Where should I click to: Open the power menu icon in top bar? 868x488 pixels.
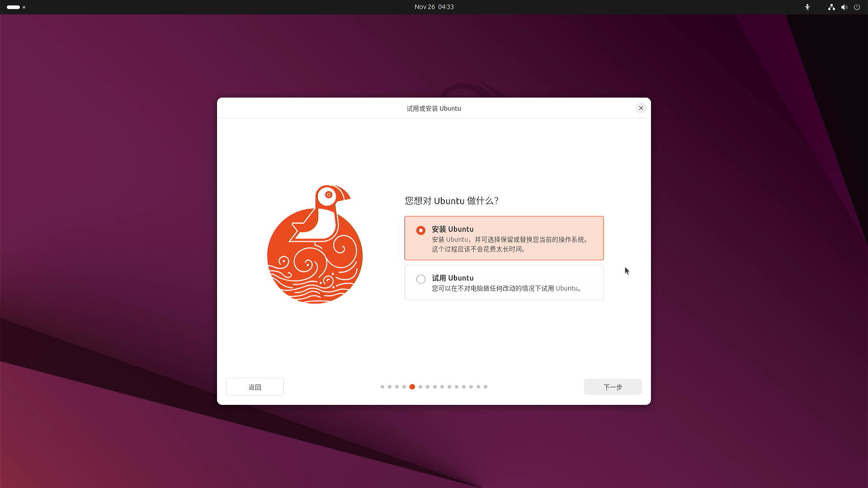point(856,7)
